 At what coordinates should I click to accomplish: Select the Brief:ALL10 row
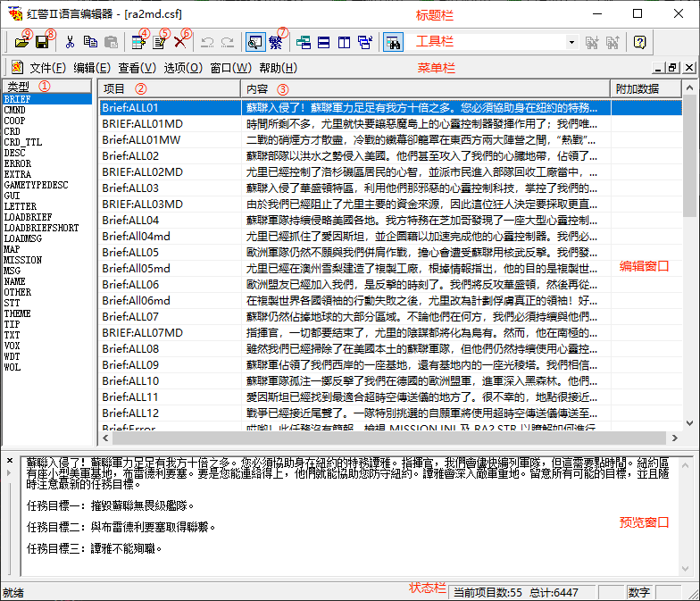pyautogui.click(x=391, y=380)
